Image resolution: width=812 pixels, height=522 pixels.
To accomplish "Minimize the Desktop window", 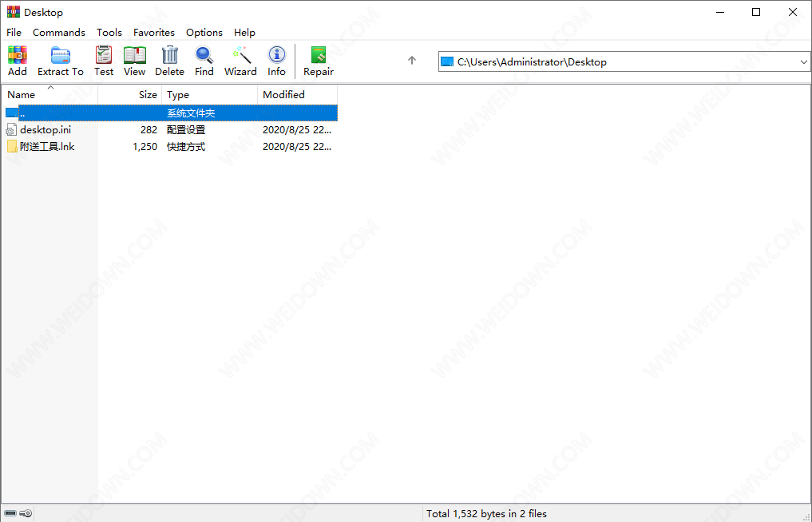I will 720,12.
